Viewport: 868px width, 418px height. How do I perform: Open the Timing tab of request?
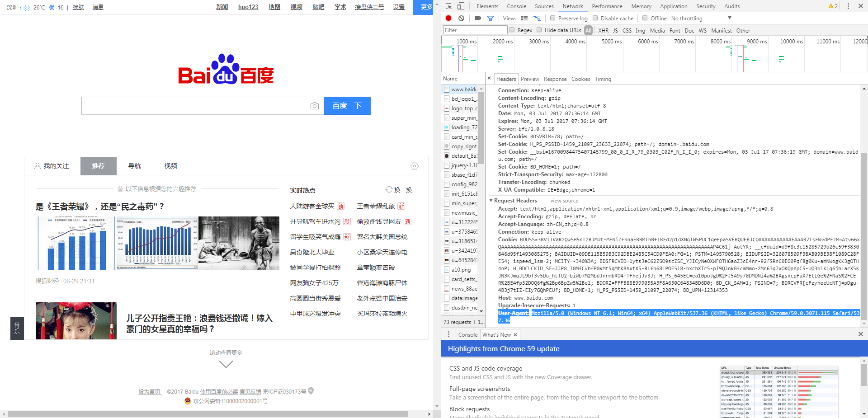(603, 79)
